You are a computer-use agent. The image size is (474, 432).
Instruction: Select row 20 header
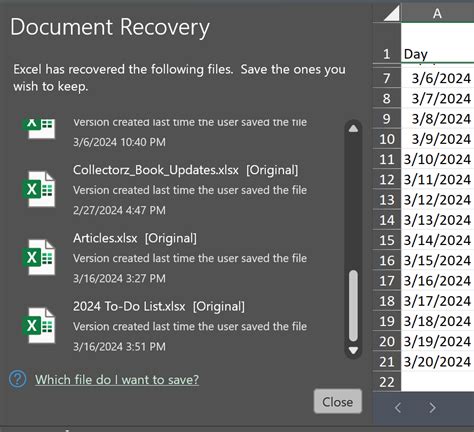[x=387, y=341]
